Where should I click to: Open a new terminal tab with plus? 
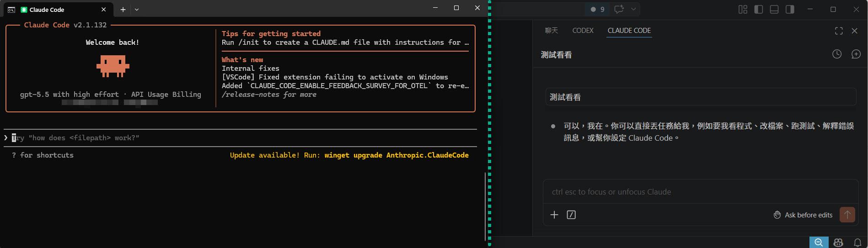coord(123,9)
